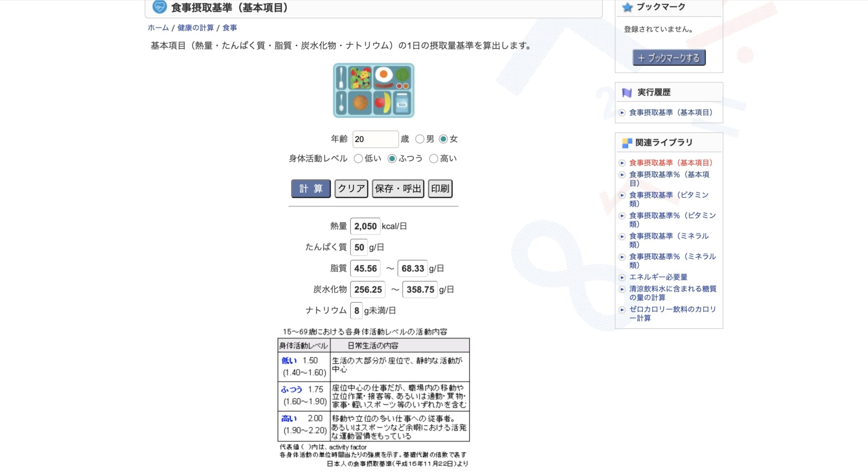Viewport: 868px width, 476px height.
Task: Click the クリア button
Action: 351,189
